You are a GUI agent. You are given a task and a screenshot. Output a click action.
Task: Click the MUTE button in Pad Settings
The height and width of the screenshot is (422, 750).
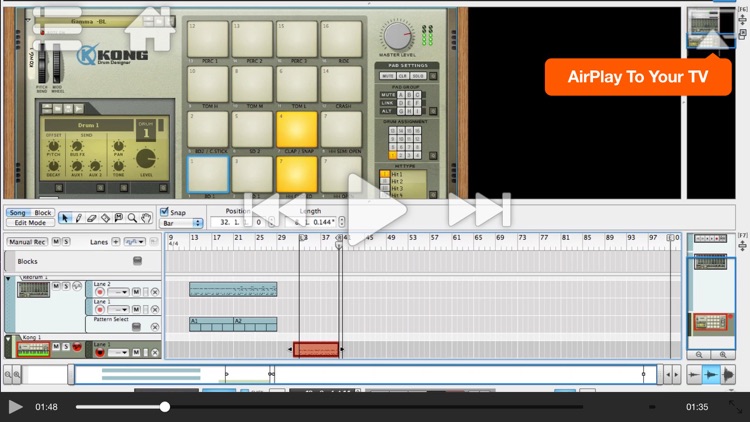387,76
